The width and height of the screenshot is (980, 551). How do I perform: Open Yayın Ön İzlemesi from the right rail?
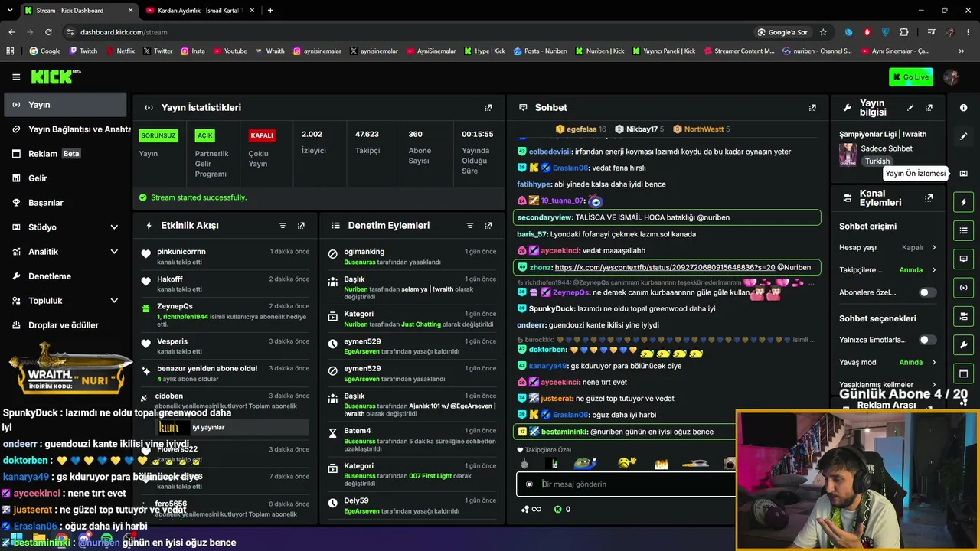point(963,174)
